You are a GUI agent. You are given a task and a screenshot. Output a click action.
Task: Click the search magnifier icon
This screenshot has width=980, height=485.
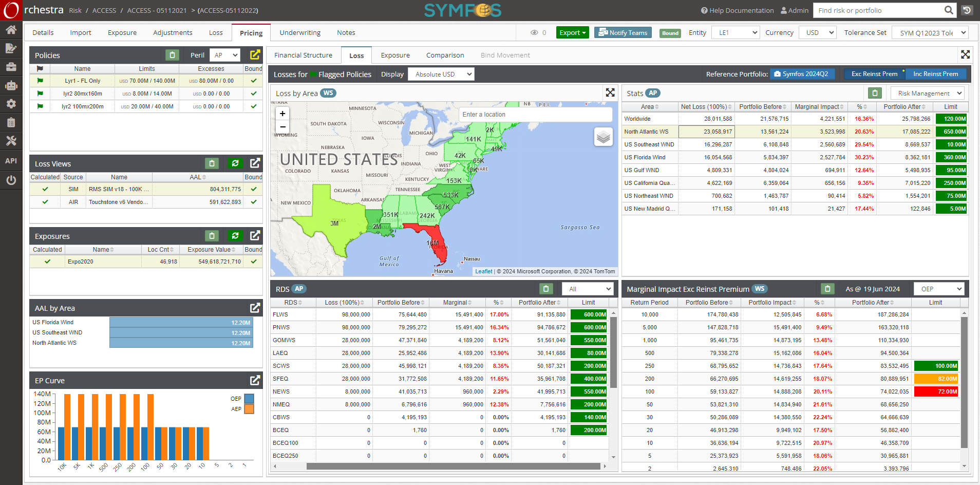(949, 10)
